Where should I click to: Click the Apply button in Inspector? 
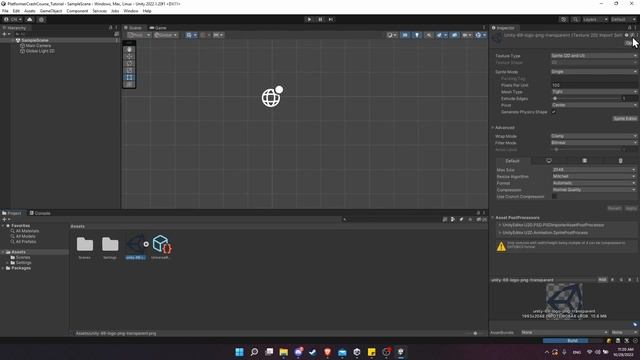click(x=631, y=208)
